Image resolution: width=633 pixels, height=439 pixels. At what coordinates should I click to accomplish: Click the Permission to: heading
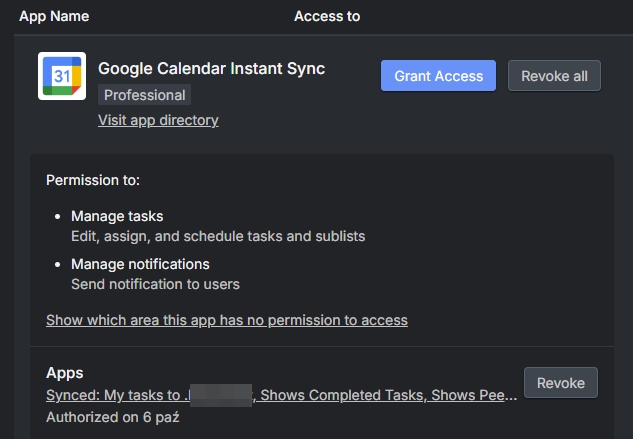tap(93, 180)
